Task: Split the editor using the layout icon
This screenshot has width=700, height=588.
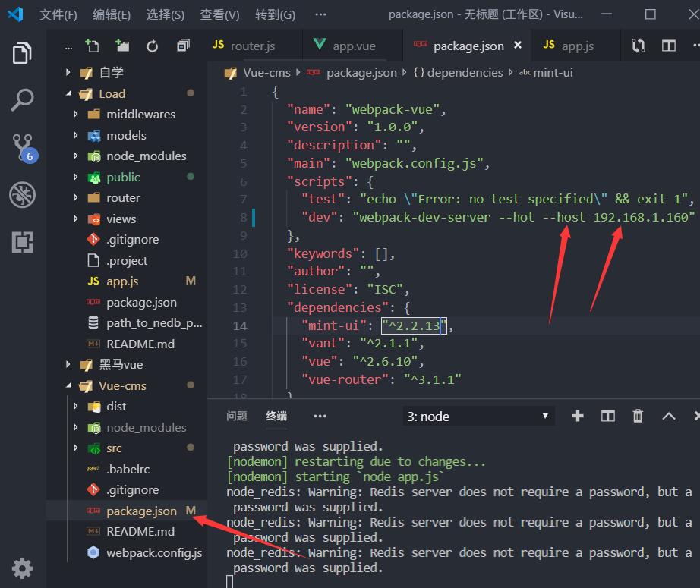Action: coord(669,46)
